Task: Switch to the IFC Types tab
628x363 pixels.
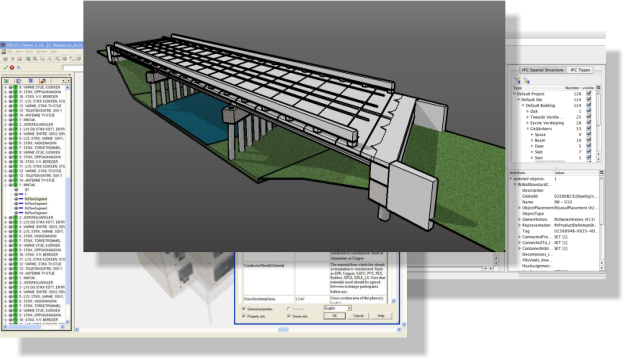Action: pos(580,70)
